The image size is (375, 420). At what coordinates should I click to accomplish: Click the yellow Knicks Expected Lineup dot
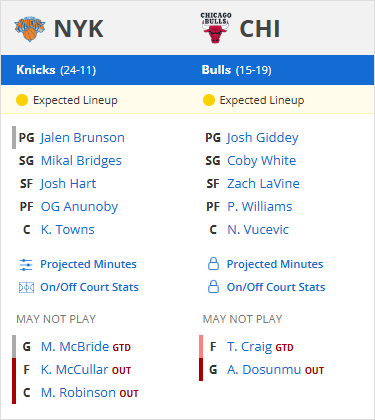click(x=22, y=100)
